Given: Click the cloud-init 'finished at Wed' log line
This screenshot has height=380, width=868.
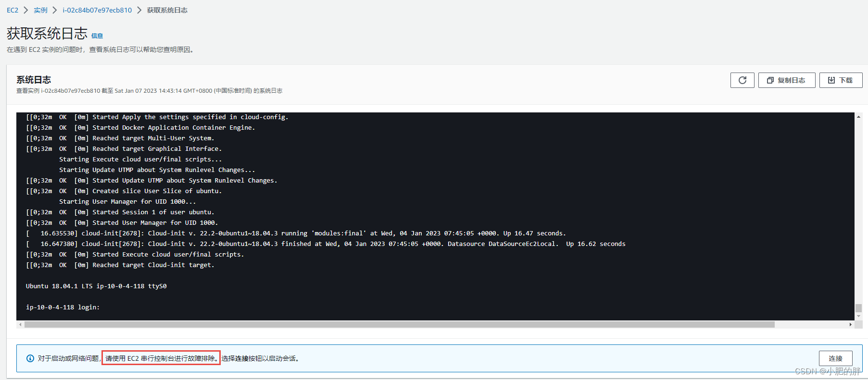Looking at the screenshot, I should coord(326,244).
